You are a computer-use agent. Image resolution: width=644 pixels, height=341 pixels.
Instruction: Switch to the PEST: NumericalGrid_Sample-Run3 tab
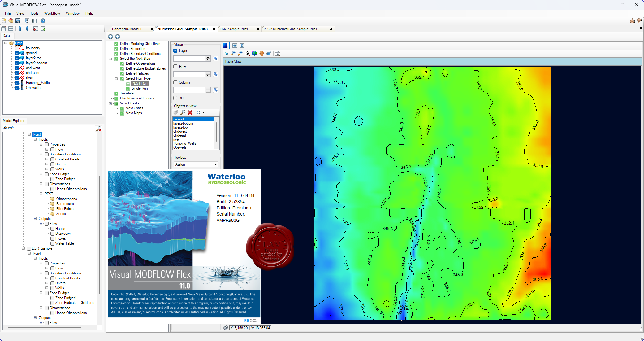click(x=290, y=29)
